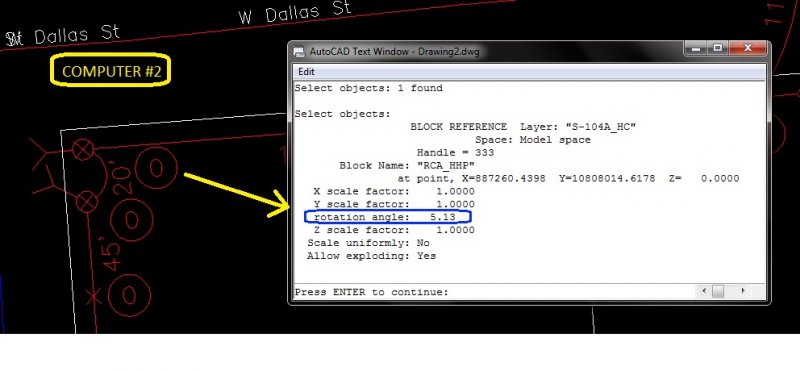This screenshot has height=371, width=800.
Task: Click the COMPUTER #2 yellow label
Action: pos(111,70)
